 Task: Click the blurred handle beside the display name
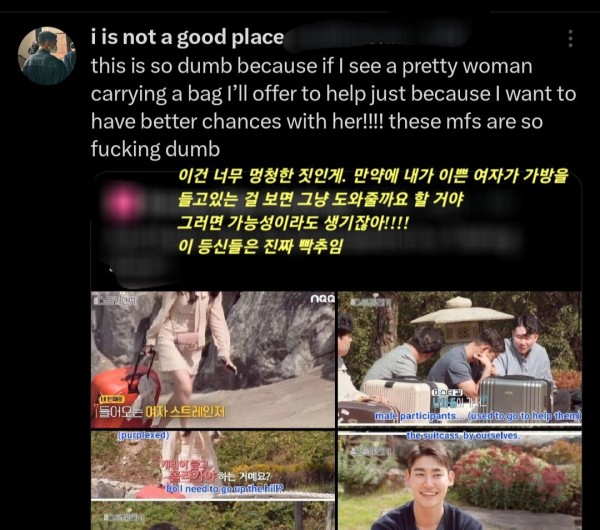[x=377, y=38]
